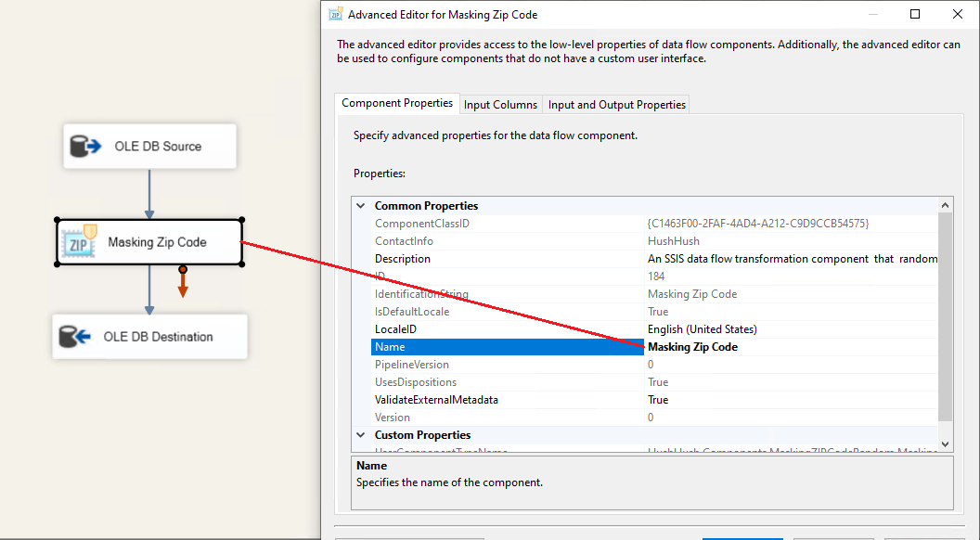
Task: Click the ZIP icon on Masking Zip Code
Action: [x=78, y=242]
